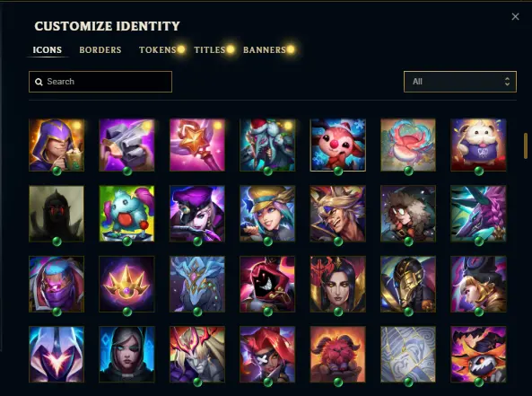The height and width of the screenshot is (396, 532).
Task: Choose the gray-haired woman with eyepatch icon
Action: [126, 354]
